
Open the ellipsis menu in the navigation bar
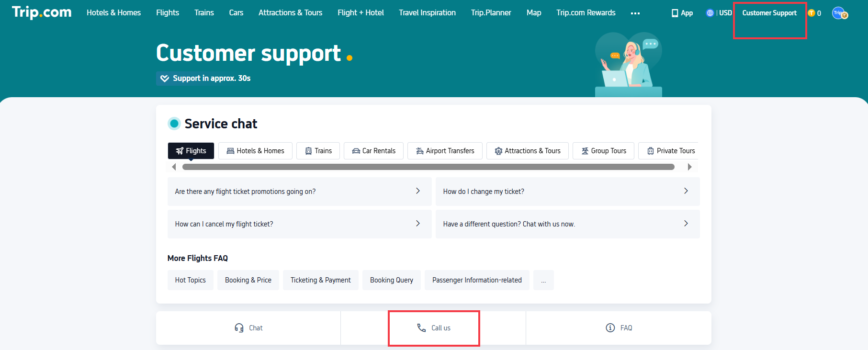[x=635, y=13]
